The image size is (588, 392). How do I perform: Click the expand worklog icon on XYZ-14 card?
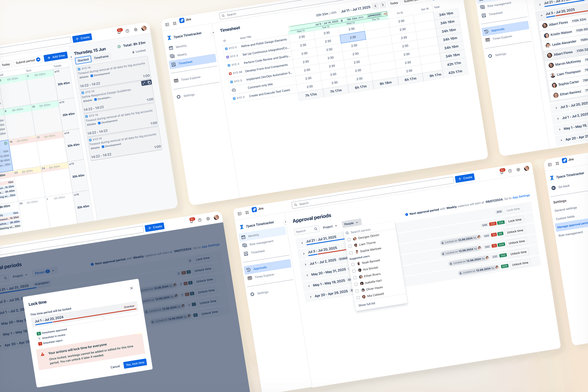coord(144,83)
